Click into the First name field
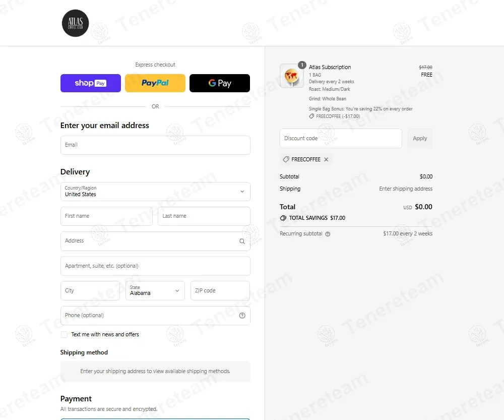Viewport: 504px width, 420px height. (106, 216)
